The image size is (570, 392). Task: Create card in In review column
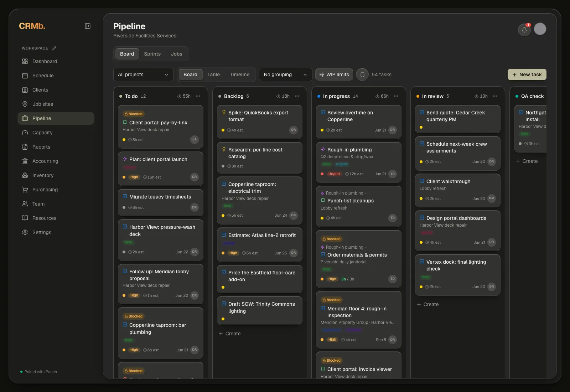pos(428,304)
